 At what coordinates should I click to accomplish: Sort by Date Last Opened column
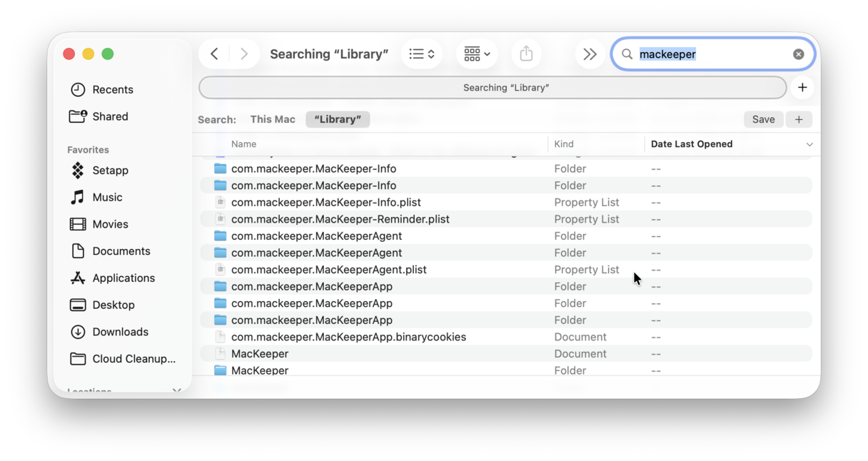[x=692, y=144]
